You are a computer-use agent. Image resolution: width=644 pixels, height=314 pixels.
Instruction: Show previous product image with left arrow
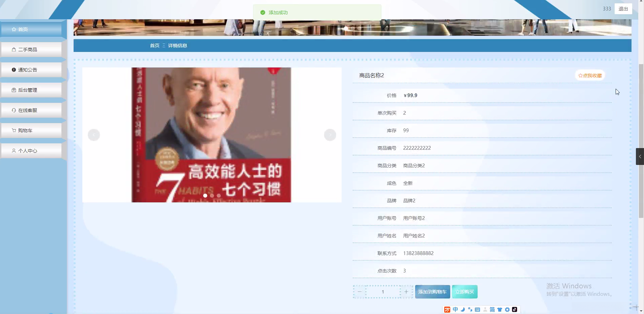pyautogui.click(x=94, y=135)
